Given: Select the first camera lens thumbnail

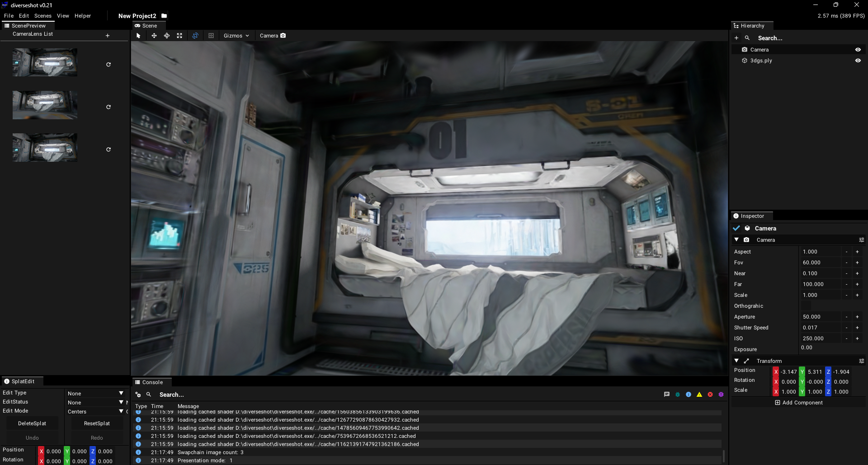Looking at the screenshot, I should coord(45,62).
